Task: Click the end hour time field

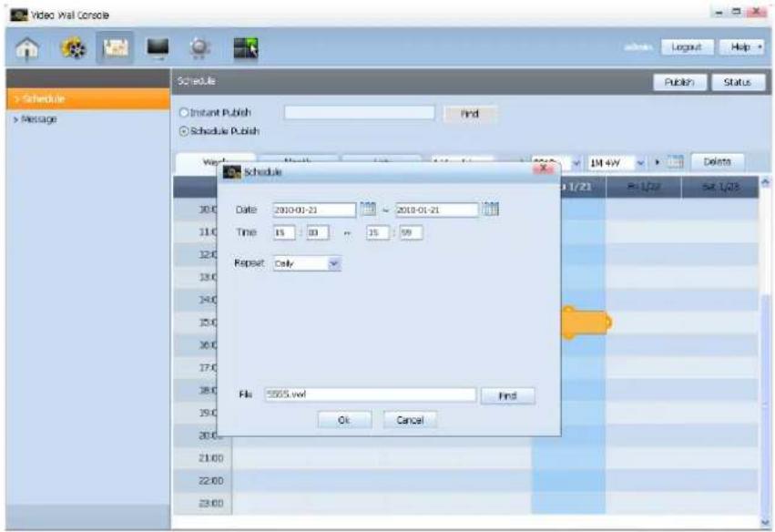Action: [x=378, y=232]
